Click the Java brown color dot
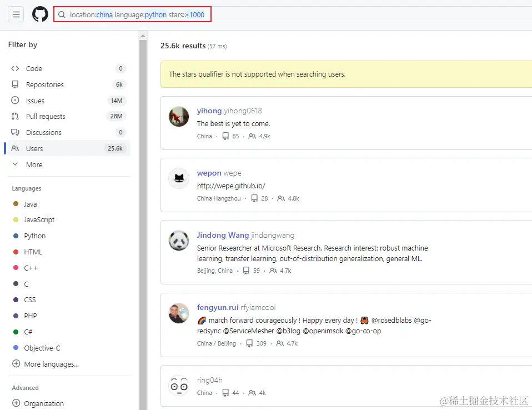532x410 pixels. (x=16, y=204)
